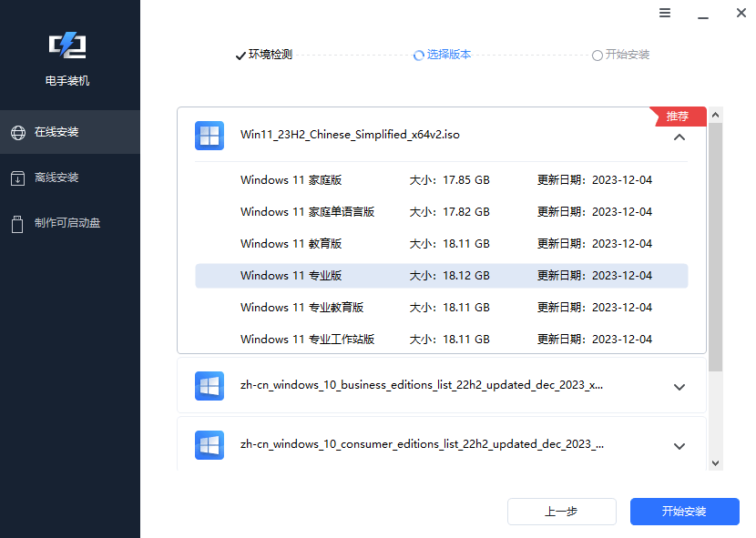Open the hamburger menu
The image size is (756, 538).
coord(665,13)
